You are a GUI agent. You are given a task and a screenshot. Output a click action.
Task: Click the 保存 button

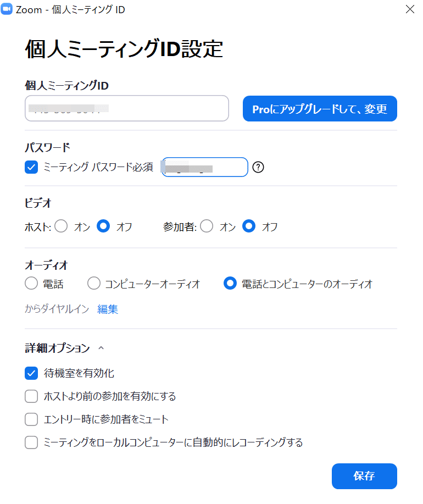[364, 476]
